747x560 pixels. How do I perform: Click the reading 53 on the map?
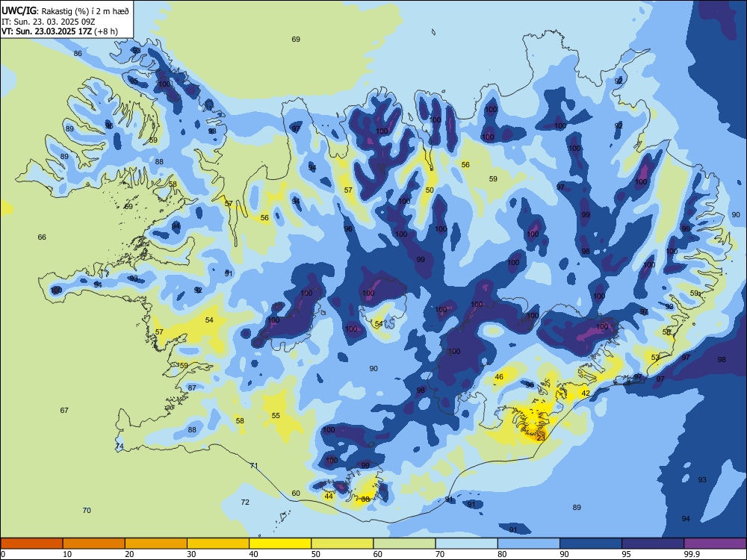click(x=656, y=357)
